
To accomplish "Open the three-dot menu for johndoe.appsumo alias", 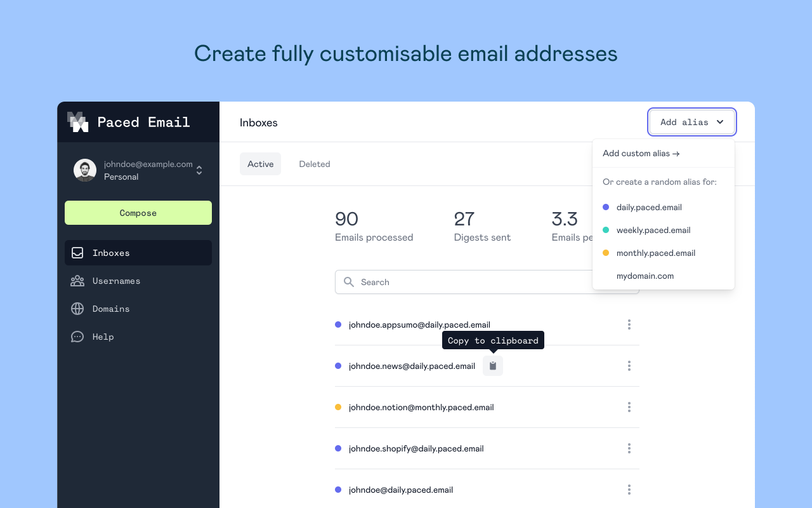I will [629, 324].
